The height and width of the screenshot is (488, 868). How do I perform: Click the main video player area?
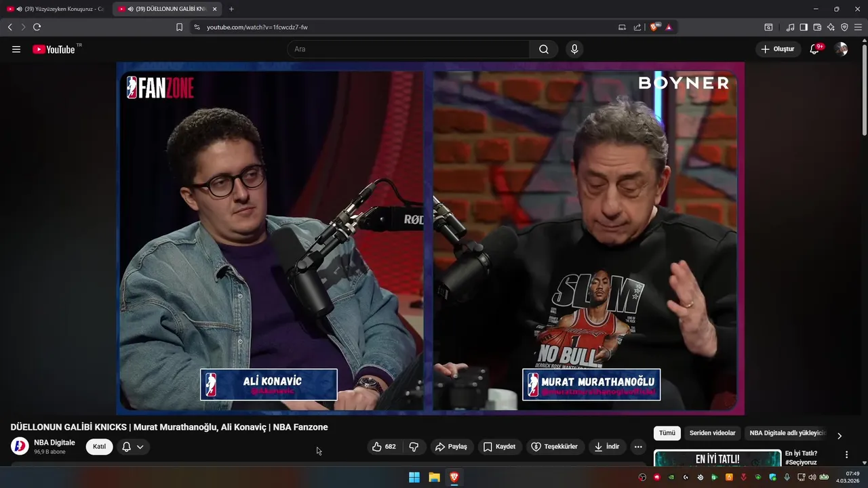[430, 238]
